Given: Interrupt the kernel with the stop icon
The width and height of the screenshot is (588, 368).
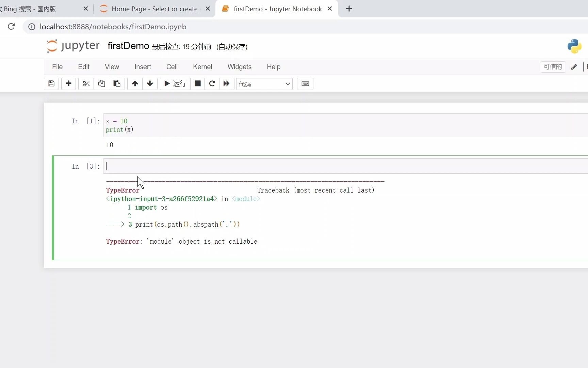Looking at the screenshot, I should 197,84.
